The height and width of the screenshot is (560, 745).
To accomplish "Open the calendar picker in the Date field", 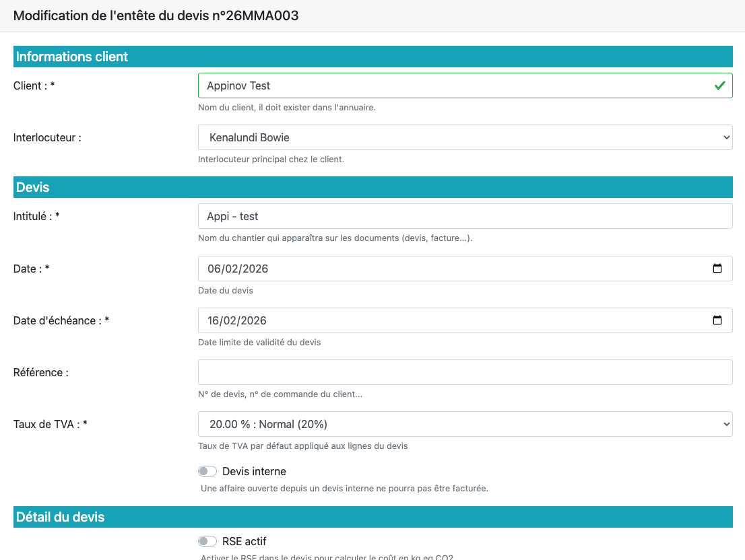I will click(x=717, y=269).
